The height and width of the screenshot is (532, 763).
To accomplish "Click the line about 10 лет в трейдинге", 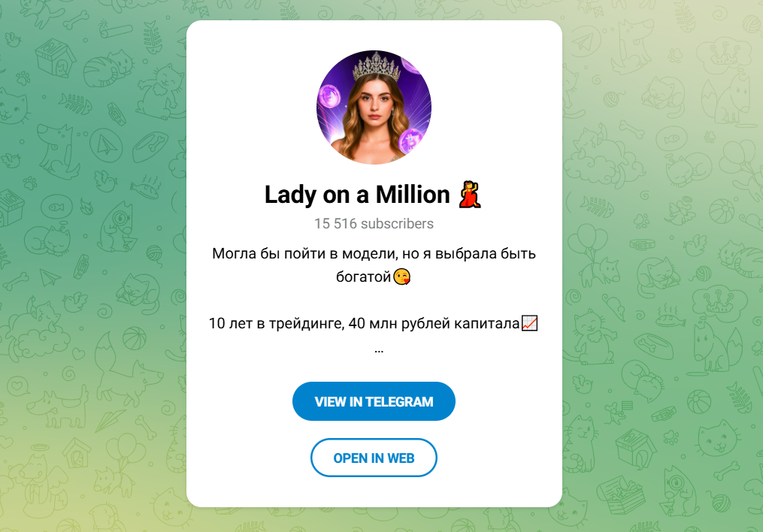I will click(x=365, y=323).
